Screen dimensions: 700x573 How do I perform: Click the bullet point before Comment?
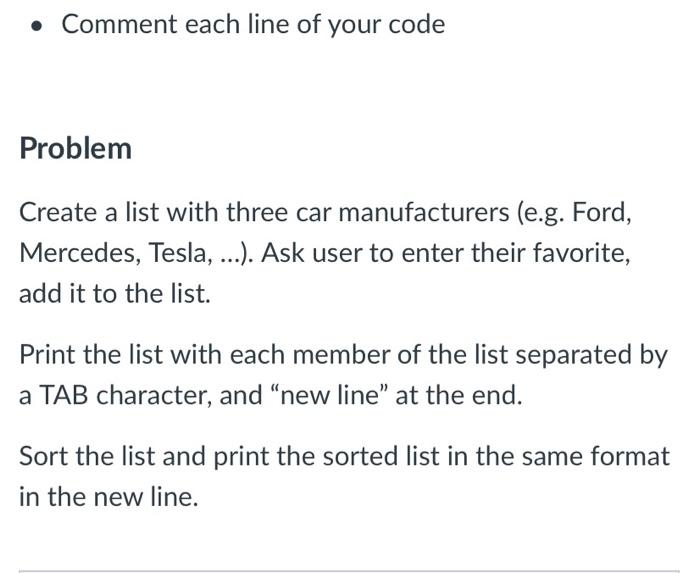37,26
